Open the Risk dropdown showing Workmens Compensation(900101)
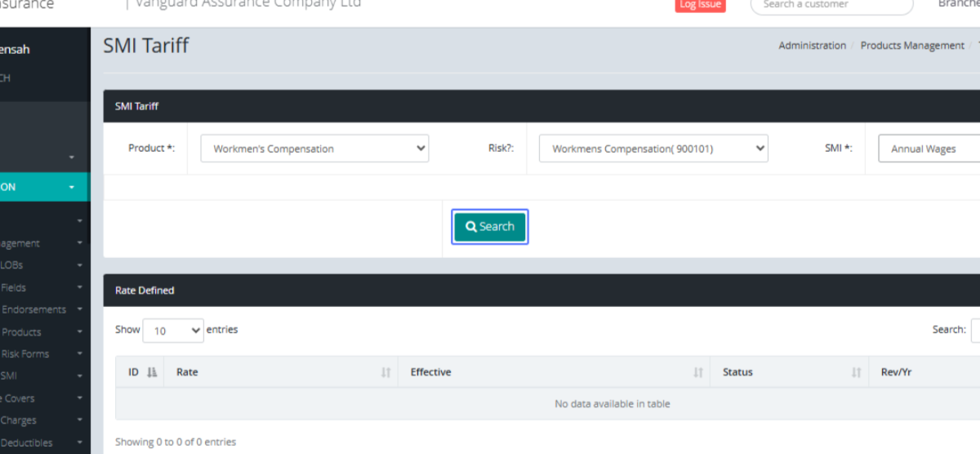 653,149
